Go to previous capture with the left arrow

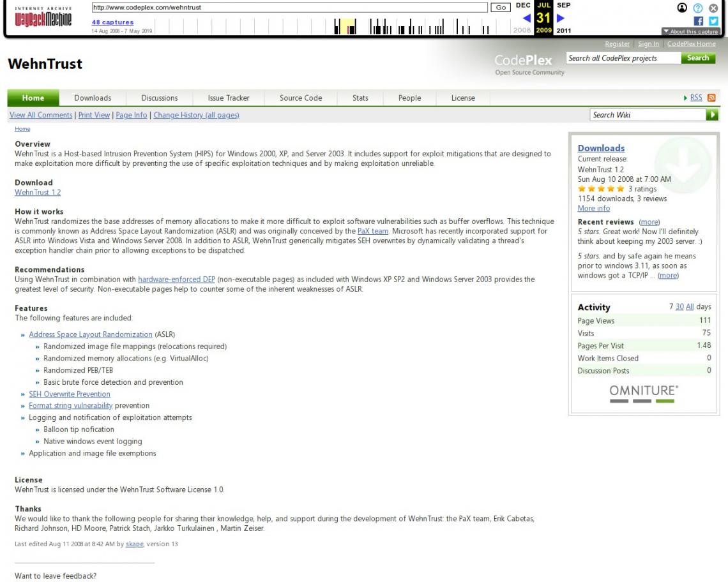526,18
